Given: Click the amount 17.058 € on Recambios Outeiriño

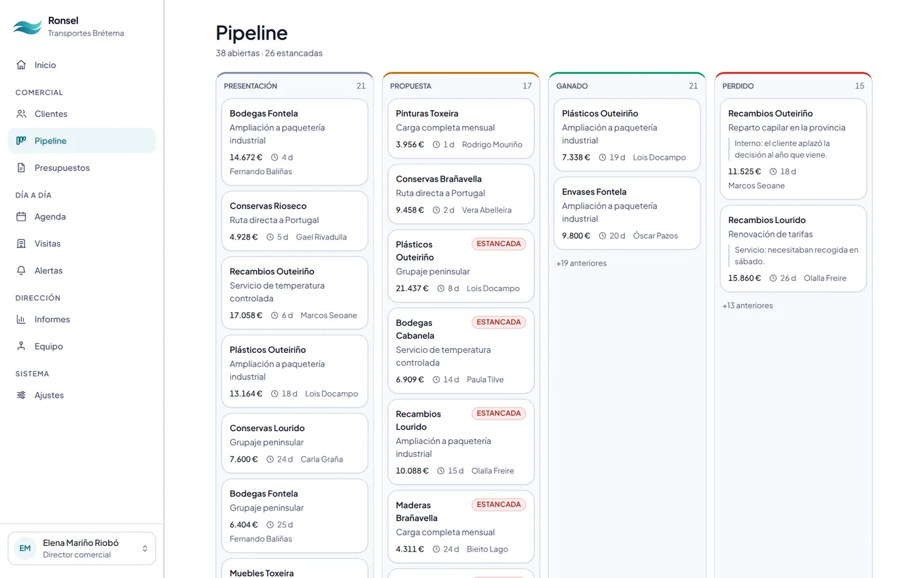Looking at the screenshot, I should (246, 316).
